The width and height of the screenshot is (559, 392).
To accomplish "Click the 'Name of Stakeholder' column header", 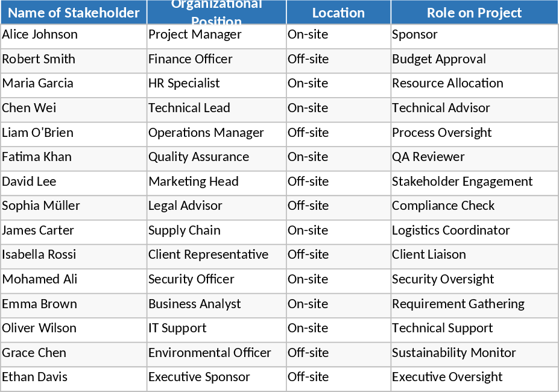I will coord(74,13).
